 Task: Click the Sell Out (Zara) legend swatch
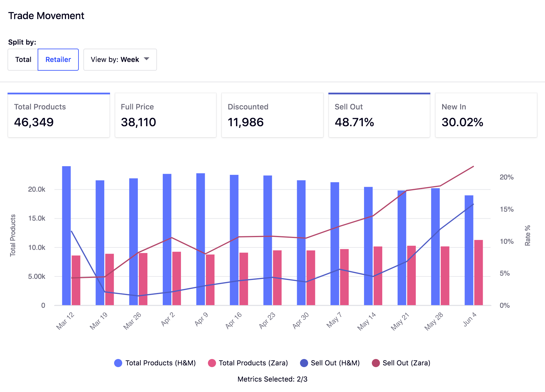pos(376,363)
